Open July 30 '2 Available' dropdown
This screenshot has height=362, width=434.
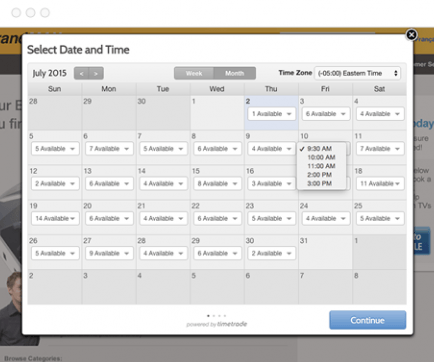271,253
